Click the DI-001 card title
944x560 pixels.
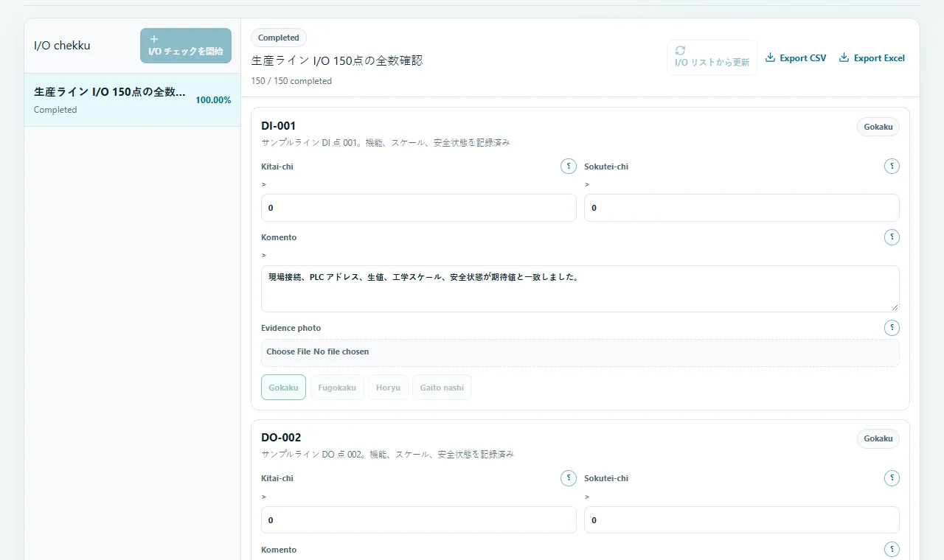(279, 125)
